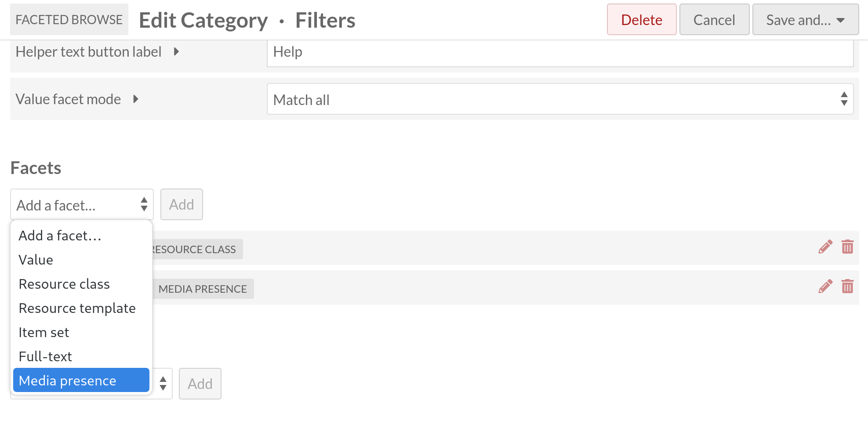The image size is (868, 443).
Task: Delete the Media Presence facet with trash icon
Action: tap(847, 287)
